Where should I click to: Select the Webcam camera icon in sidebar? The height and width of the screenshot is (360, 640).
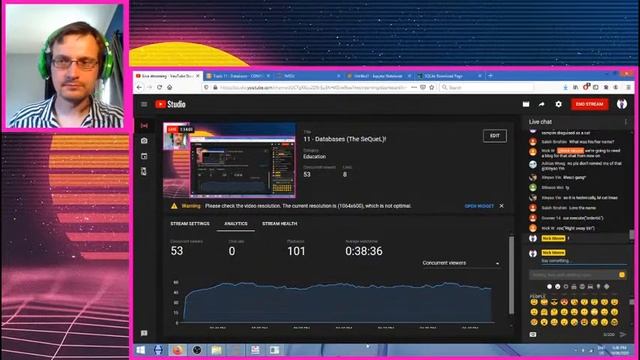(x=144, y=141)
